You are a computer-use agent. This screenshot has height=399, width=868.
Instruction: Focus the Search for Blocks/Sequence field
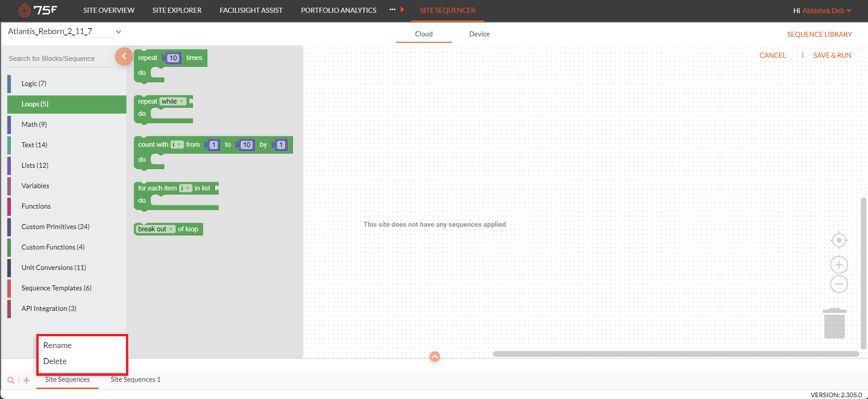pyautogui.click(x=60, y=59)
